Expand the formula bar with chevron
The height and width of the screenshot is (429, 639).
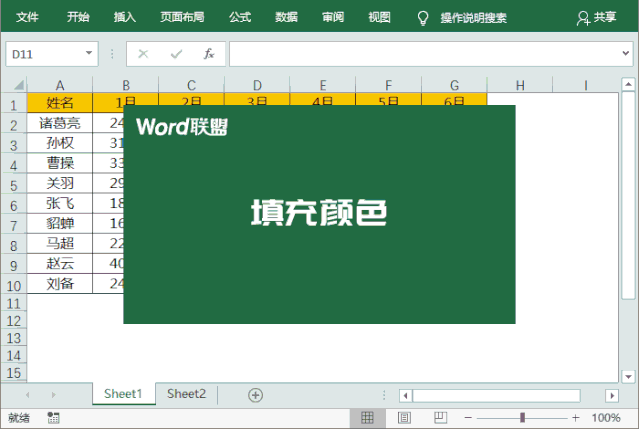tap(626, 53)
